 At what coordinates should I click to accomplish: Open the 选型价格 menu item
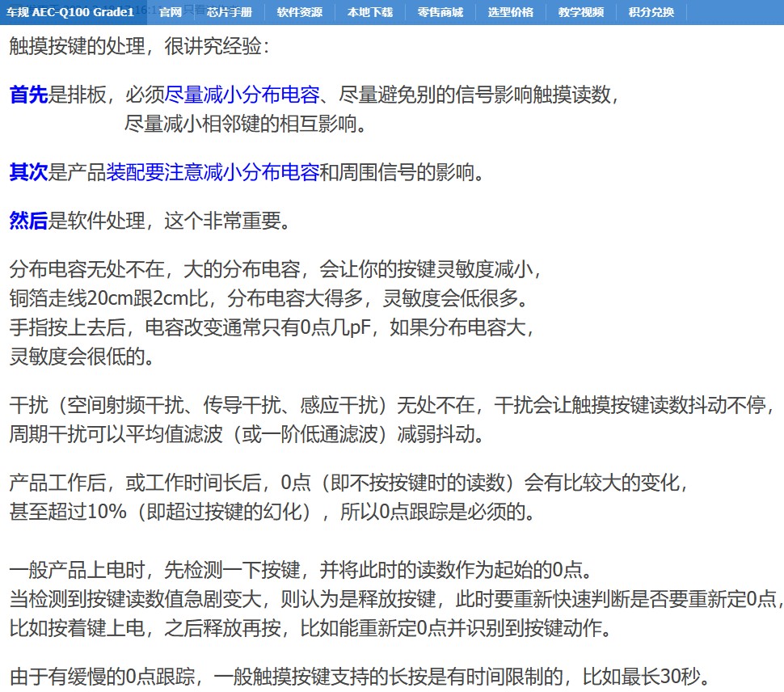[x=511, y=12]
